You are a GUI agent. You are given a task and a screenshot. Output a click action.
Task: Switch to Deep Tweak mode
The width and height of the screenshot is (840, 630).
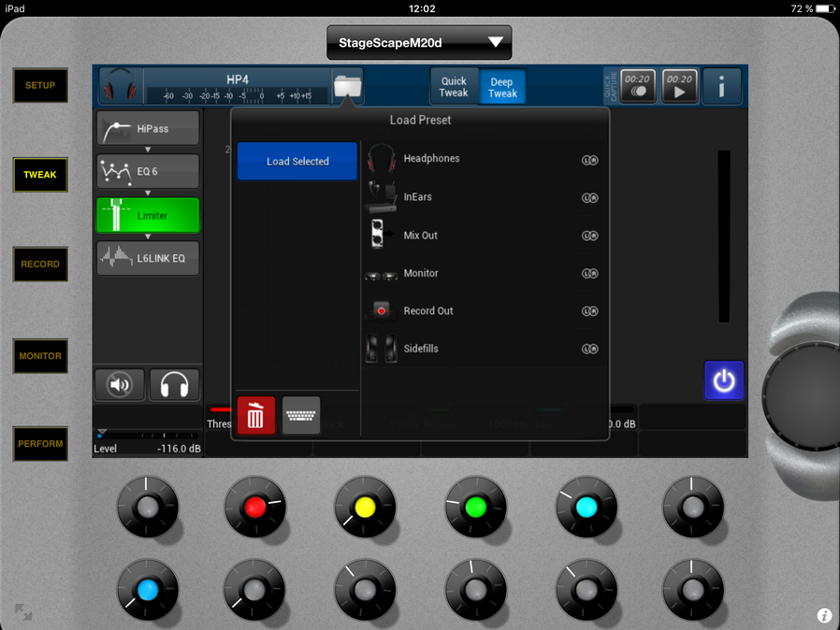(502, 87)
